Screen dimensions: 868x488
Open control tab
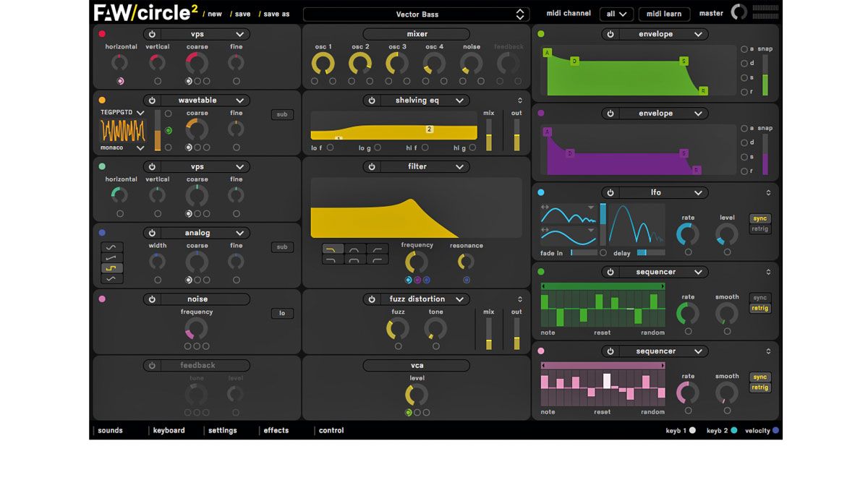pos(331,431)
